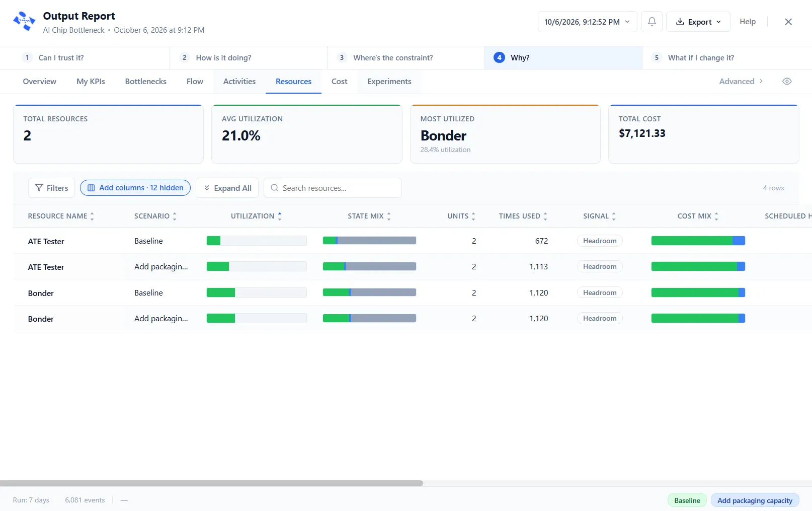The width and height of the screenshot is (812, 511).
Task: Sort by State Mix column
Action: point(369,216)
